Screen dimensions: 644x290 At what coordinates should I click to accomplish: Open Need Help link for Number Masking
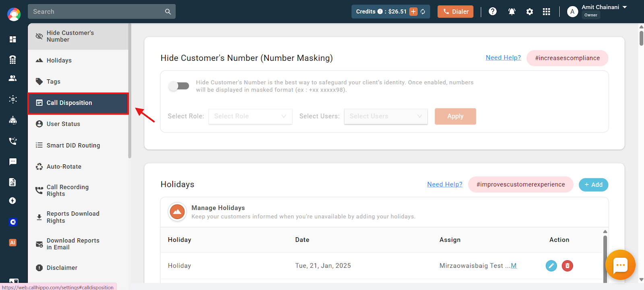(503, 58)
